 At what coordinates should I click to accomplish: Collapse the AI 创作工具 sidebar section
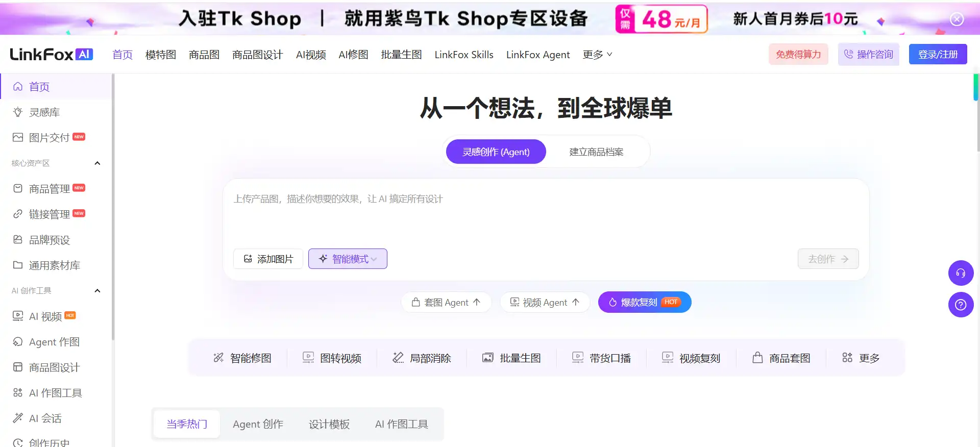point(97,291)
